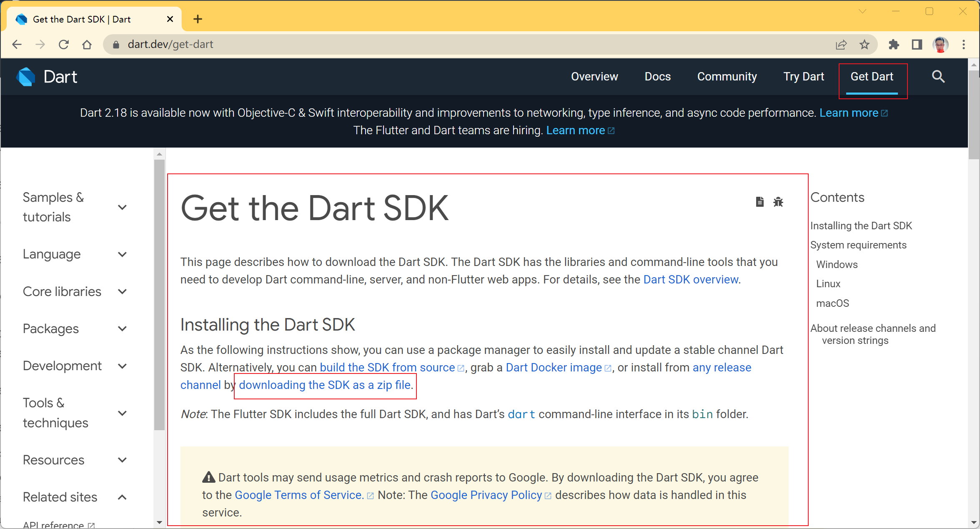Jump to About release channels in Contents

pyautogui.click(x=873, y=334)
